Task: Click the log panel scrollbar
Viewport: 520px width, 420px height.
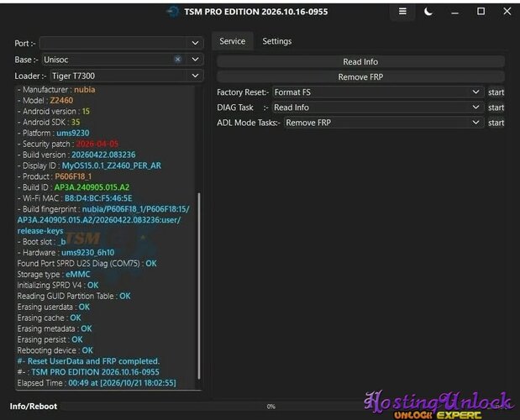Action: coord(199,286)
